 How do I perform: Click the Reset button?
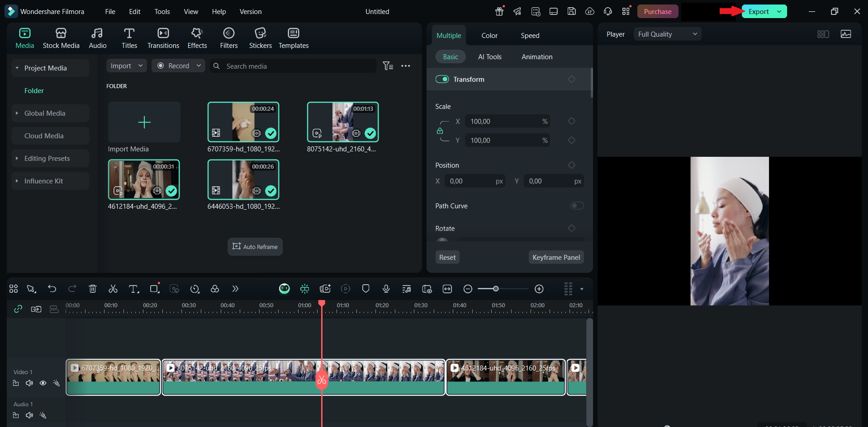tap(447, 257)
